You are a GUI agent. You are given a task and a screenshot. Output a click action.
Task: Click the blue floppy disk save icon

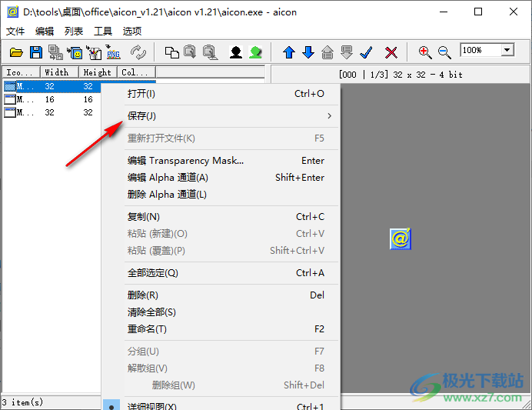pos(36,52)
